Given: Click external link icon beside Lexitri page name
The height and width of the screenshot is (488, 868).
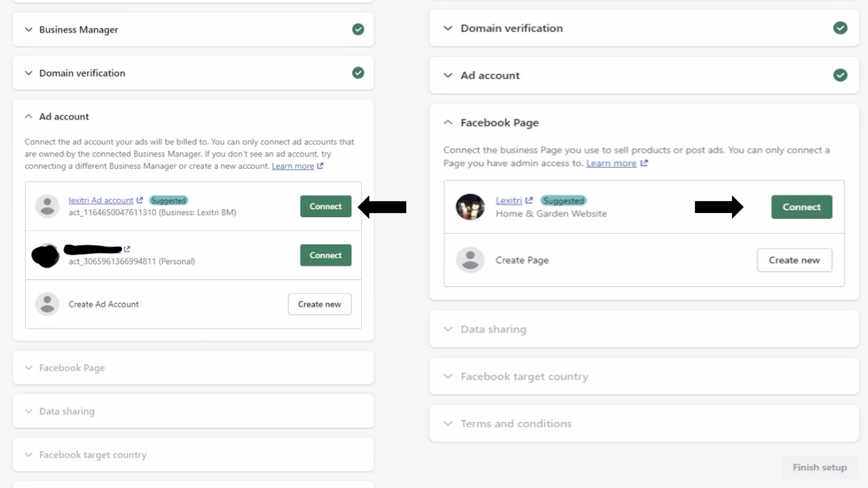Looking at the screenshot, I should [x=529, y=200].
